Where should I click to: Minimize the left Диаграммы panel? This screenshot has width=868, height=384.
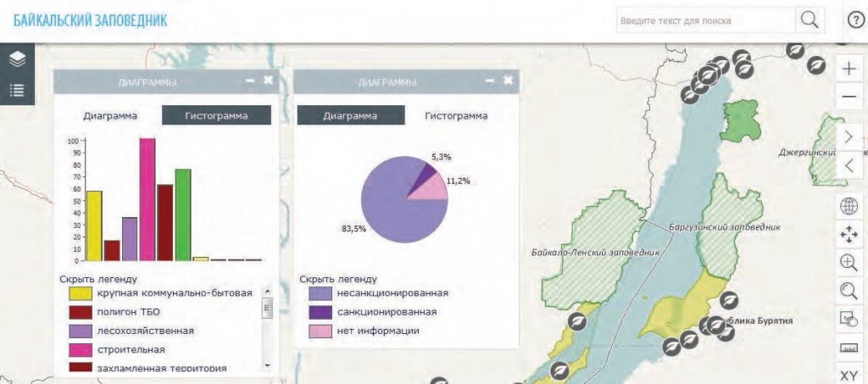250,81
